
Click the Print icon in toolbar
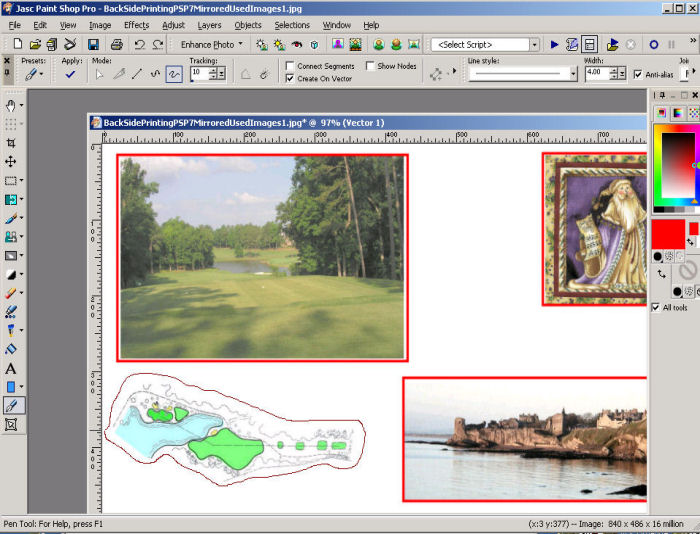pos(117,44)
